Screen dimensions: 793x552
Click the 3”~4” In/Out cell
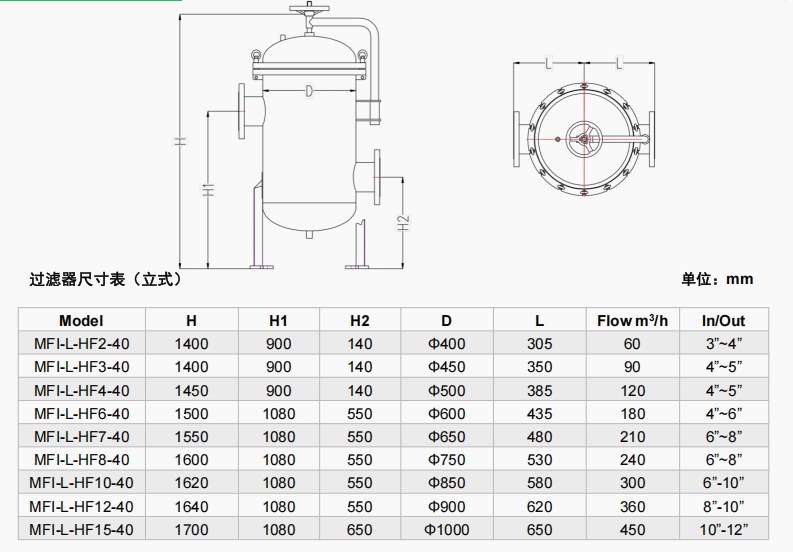pyautogui.click(x=723, y=344)
